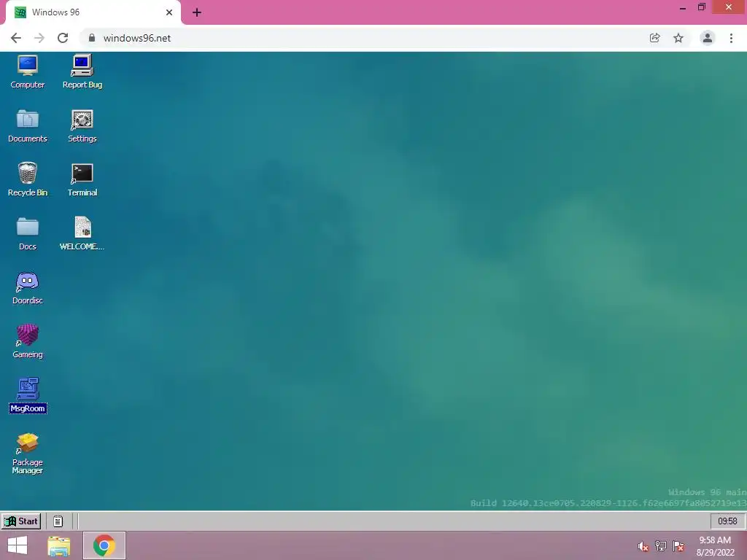This screenshot has height=560, width=747.
Task: Bookmark this tab with the star
Action: [678, 38]
